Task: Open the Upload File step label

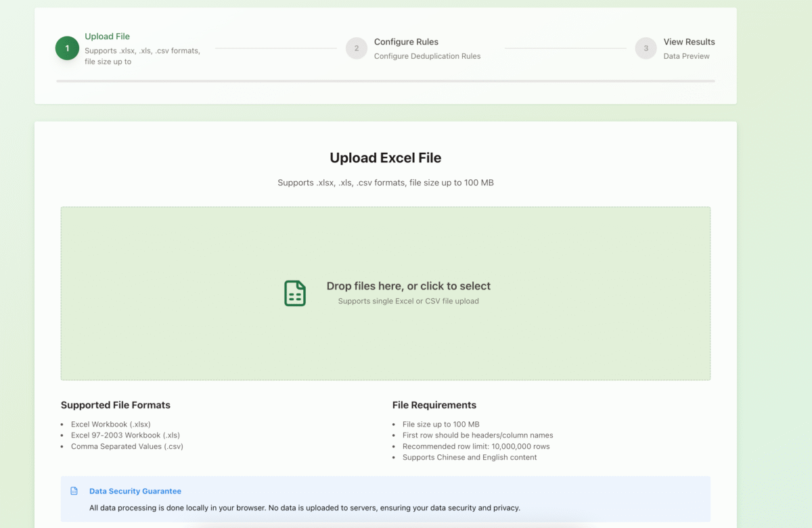Action: (x=107, y=37)
